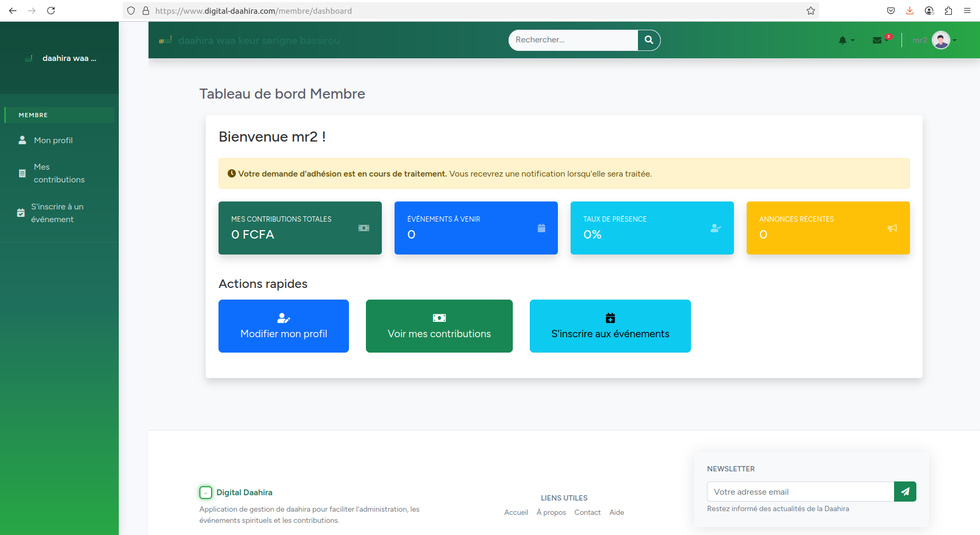Click the calendar icon in Événements à venir card
980x535 pixels.
coord(541,228)
